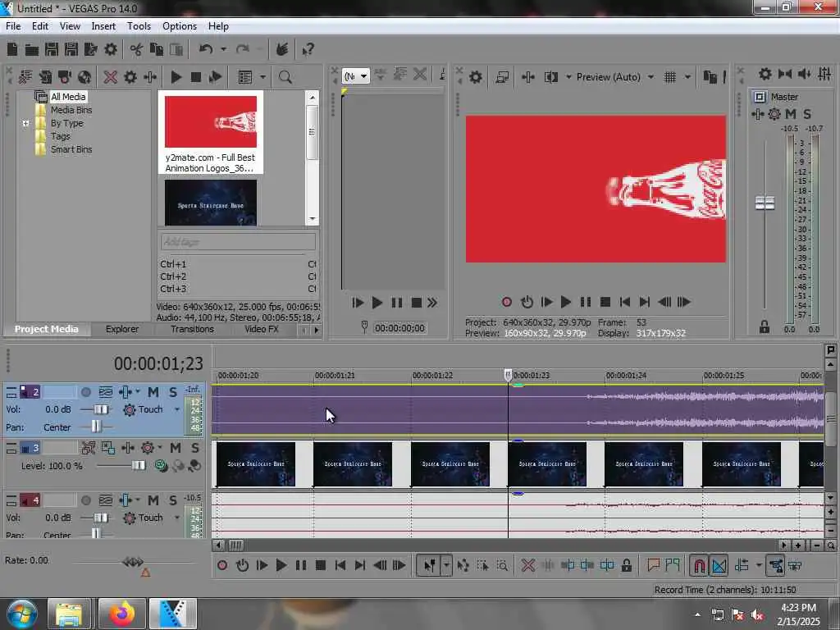840x630 pixels.
Task: Click Track Motion icon on track 3
Action: [x=88, y=448]
